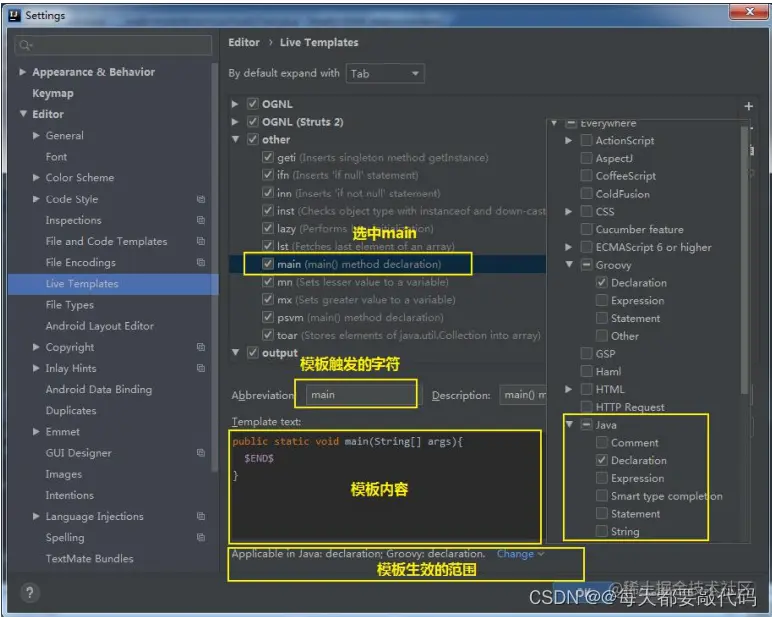Click the Editor breadcrumb link
Image resolution: width=772 pixels, height=617 pixels.
tap(244, 42)
